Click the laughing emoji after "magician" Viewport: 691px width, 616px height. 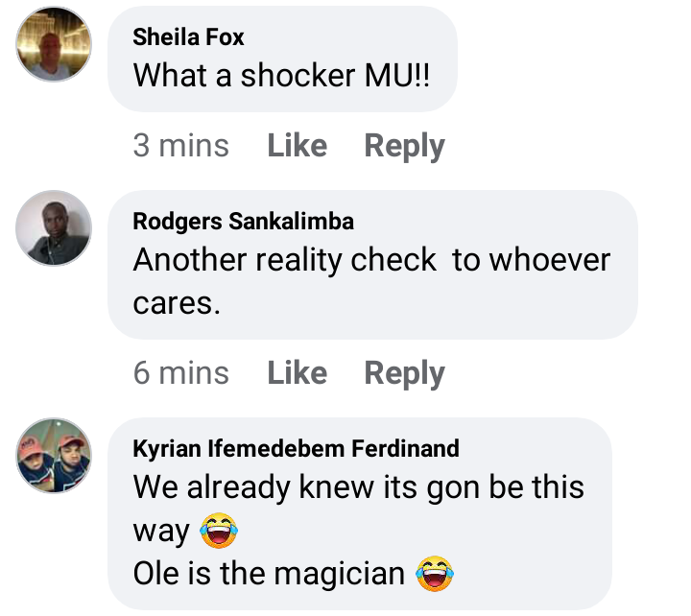pos(434,575)
